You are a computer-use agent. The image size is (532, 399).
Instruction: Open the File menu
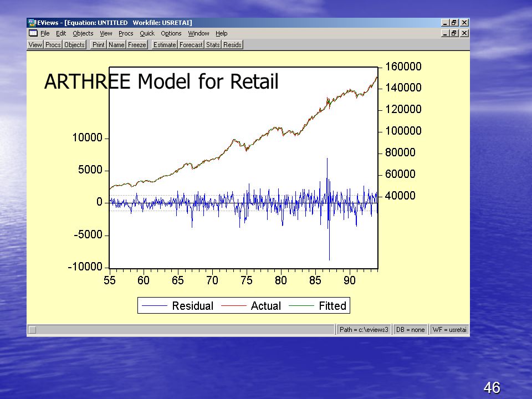pyautogui.click(x=45, y=33)
